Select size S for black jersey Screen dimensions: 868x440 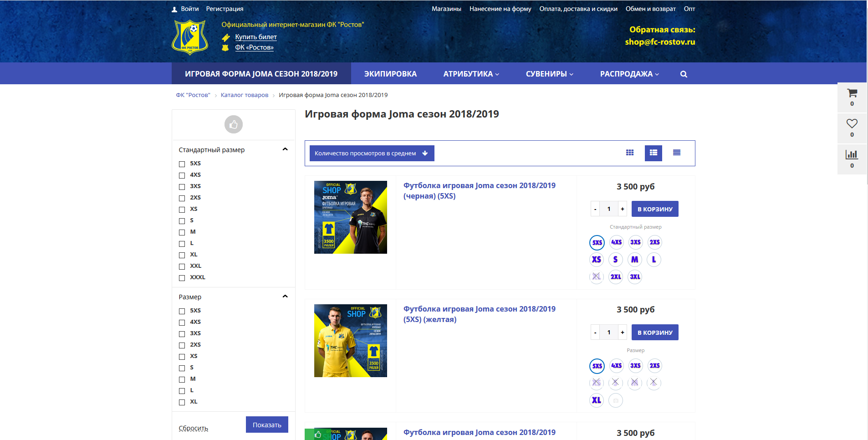tap(616, 260)
